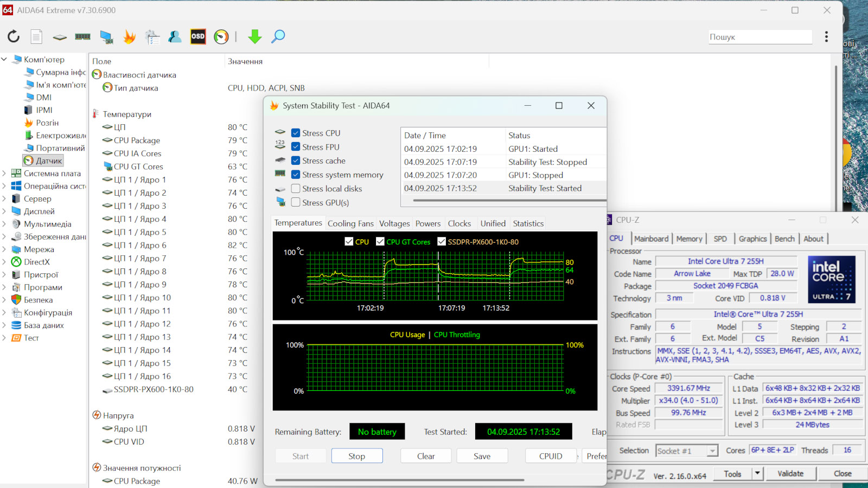Screen dimensions: 868x488
Task: Open the Powers tab
Action: (428, 223)
